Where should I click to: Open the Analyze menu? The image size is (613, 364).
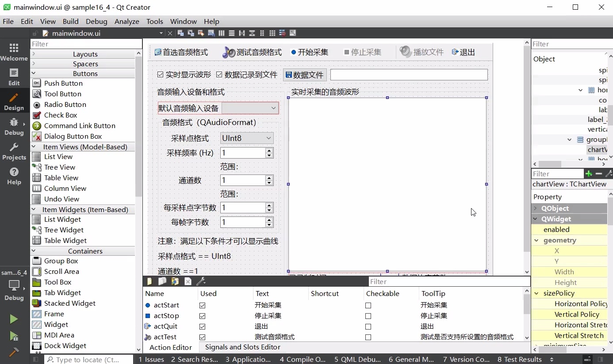[x=127, y=21]
